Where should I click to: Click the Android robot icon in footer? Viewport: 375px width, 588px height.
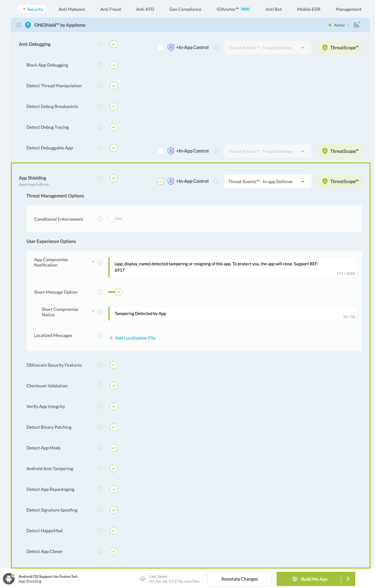[x=9, y=579]
